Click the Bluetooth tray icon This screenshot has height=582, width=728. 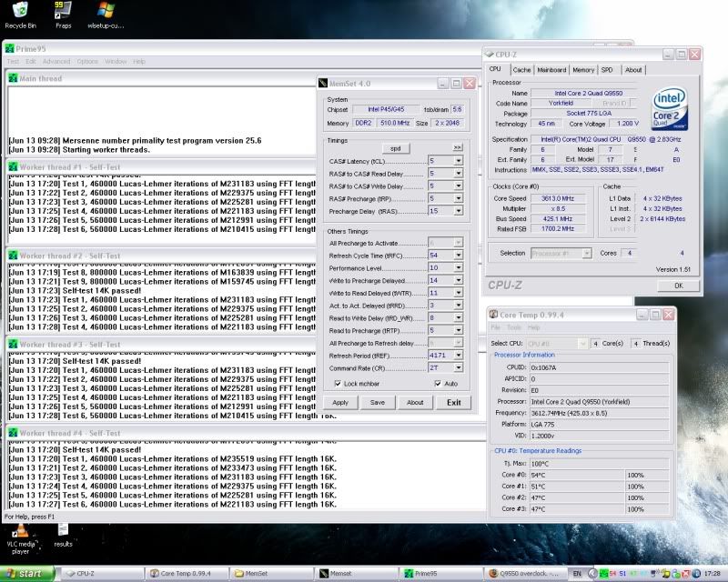(696, 574)
